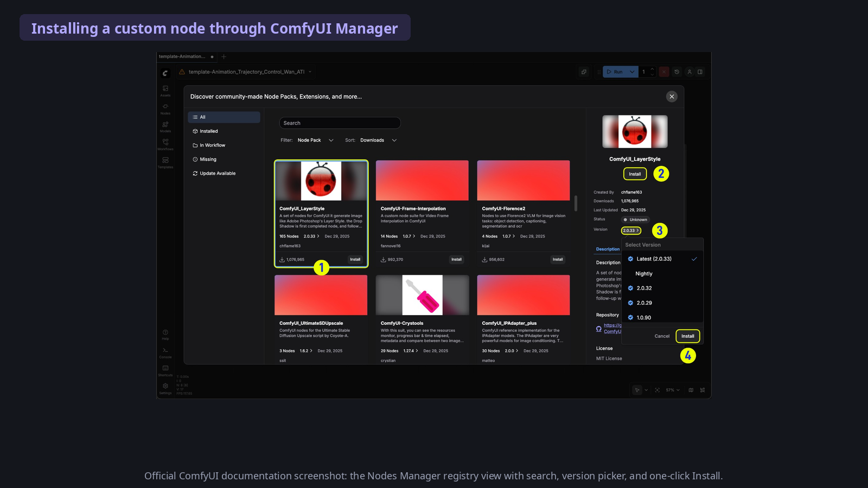Click the fit view icon in canvas toolbar
The image size is (868, 488).
[x=658, y=390]
